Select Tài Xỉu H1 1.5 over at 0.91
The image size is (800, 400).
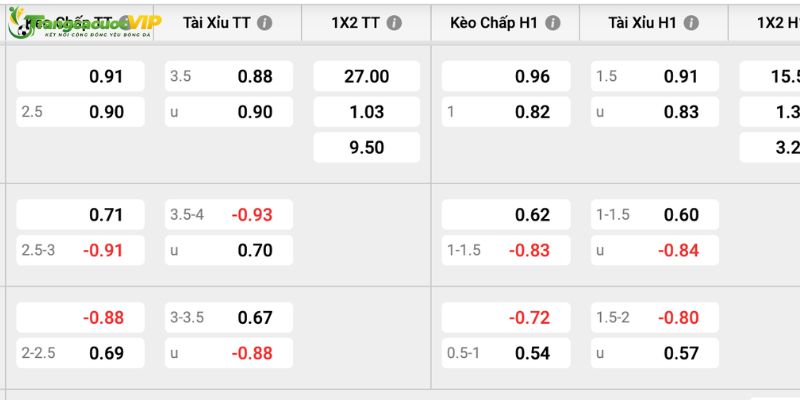655,77
